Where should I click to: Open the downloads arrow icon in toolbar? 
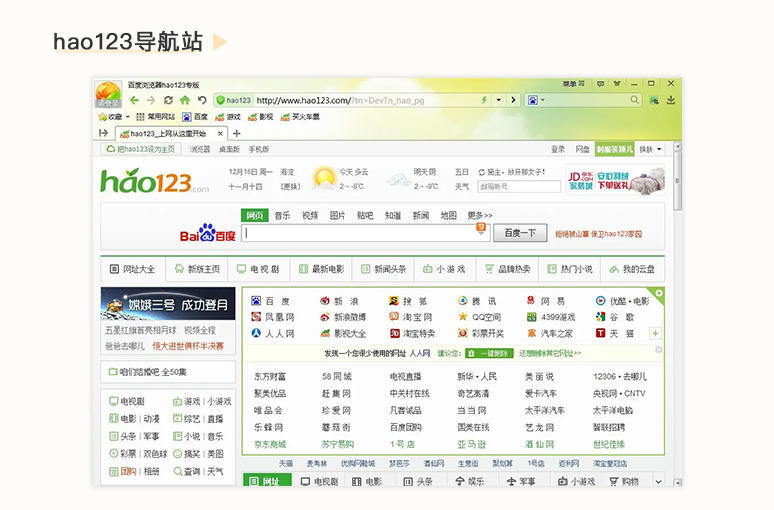coord(671,100)
